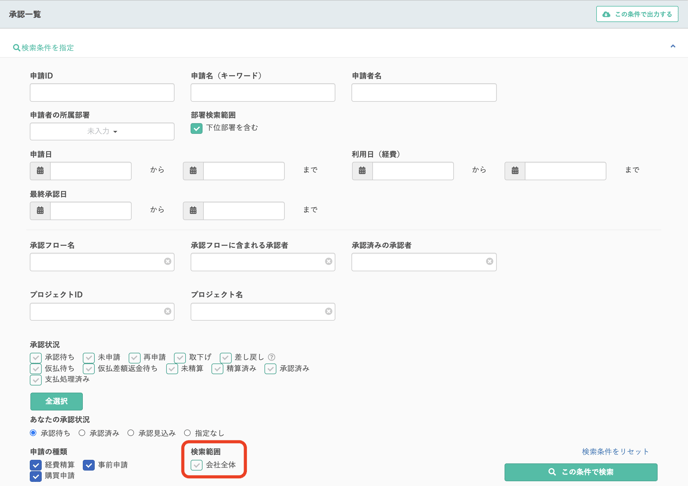Image resolution: width=688 pixels, height=486 pixels.
Task: Select the 承認待ち radio button
Action: (33, 433)
